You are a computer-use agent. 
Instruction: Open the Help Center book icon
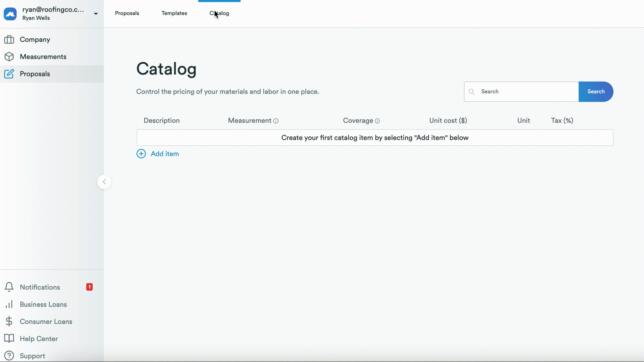pos(9,338)
